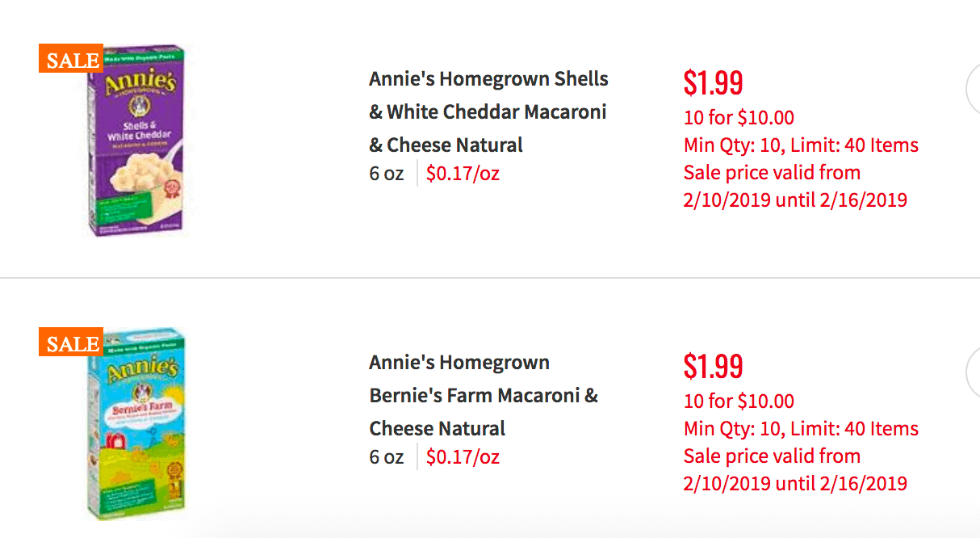Open Annie's Homegrown Shells & White Cheddar title
980x538 pixels.
[x=488, y=112]
